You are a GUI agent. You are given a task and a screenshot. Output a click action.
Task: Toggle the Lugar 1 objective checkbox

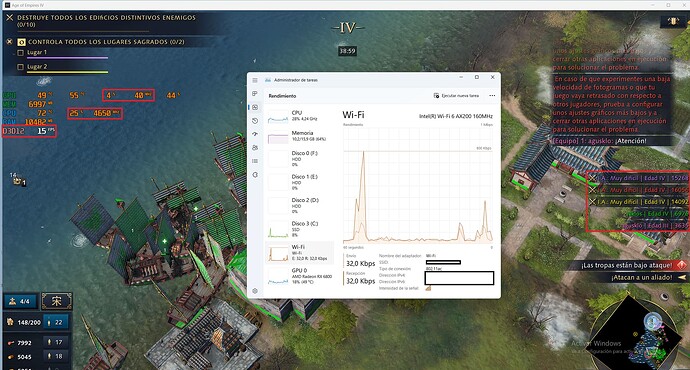[20, 52]
